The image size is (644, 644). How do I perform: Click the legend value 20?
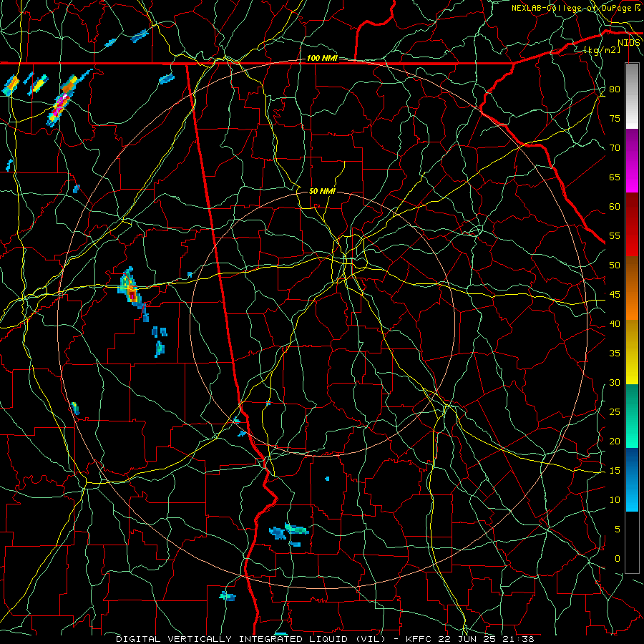coord(615,441)
